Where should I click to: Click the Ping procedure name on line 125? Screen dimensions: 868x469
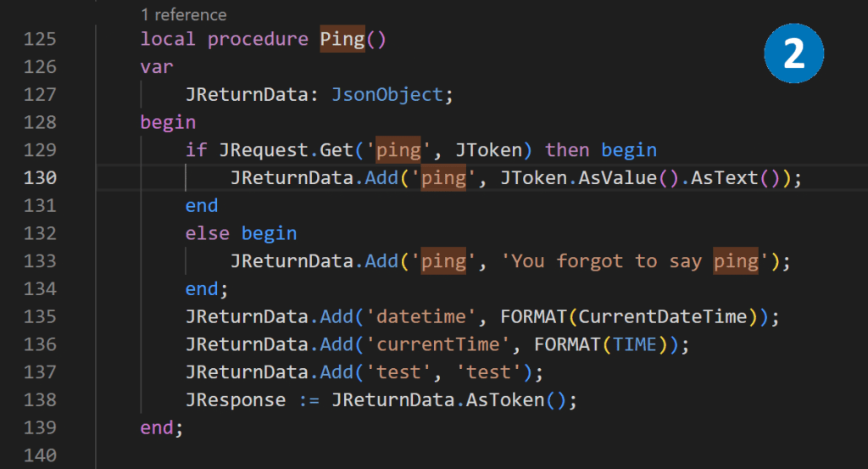pos(342,39)
